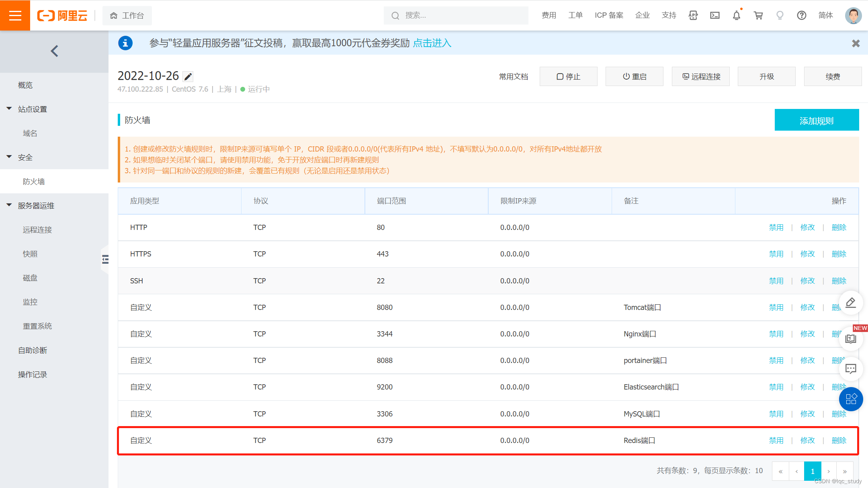Open 远程连接 in the sidebar menu
This screenshot has height=488, width=868.
coord(37,230)
